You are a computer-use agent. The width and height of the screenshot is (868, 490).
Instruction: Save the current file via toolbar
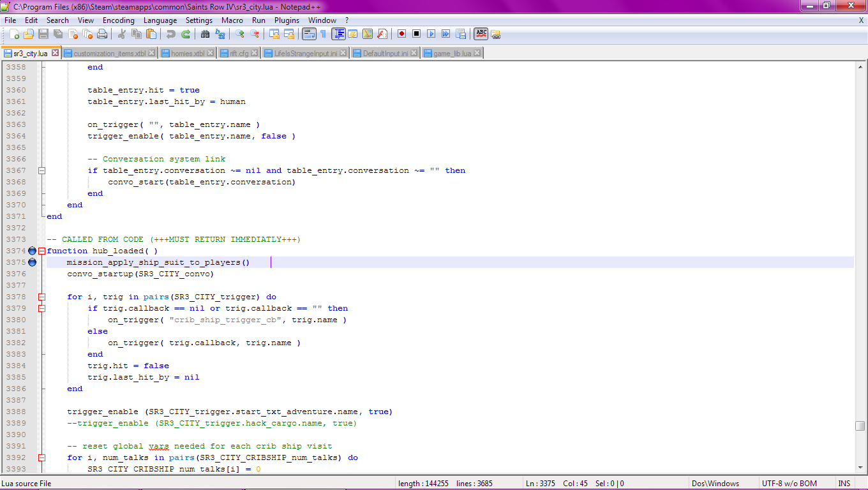(x=43, y=34)
